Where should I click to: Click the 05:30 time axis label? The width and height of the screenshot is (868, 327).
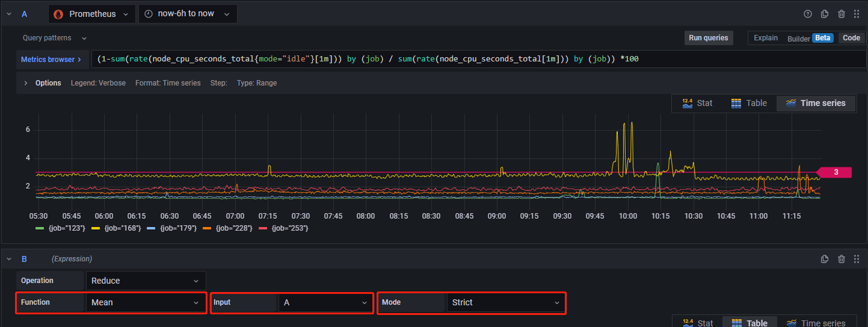[38, 216]
